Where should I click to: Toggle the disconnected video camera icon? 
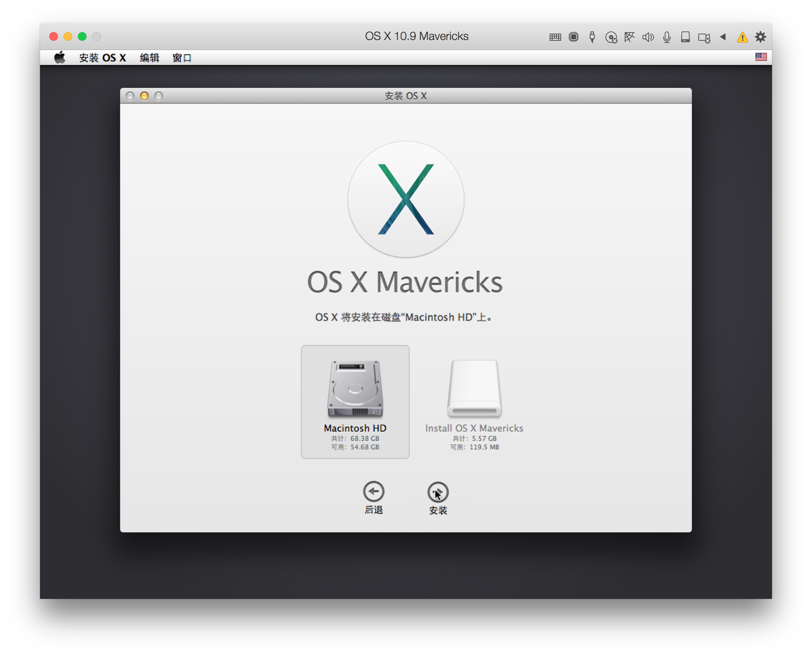[x=704, y=37]
